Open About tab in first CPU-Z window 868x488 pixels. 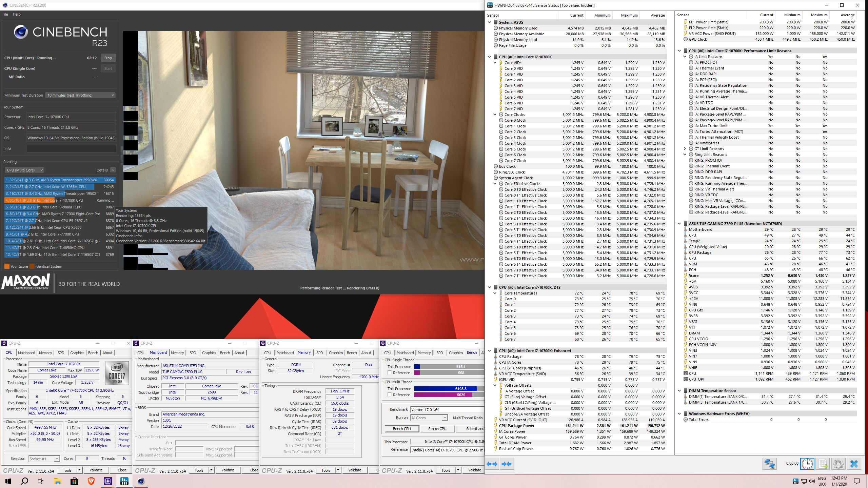tap(107, 353)
